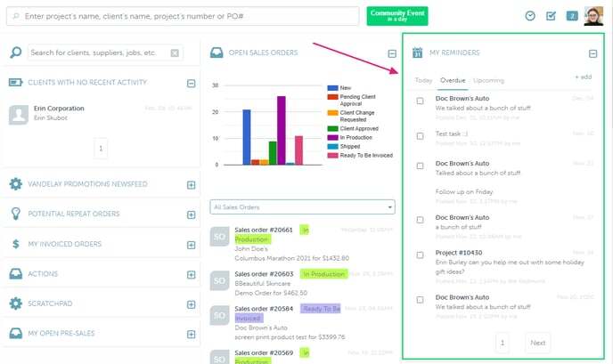Viewport: 613px width, 364px height.
Task: Clear the client search field with X icon
Action: pos(175,53)
